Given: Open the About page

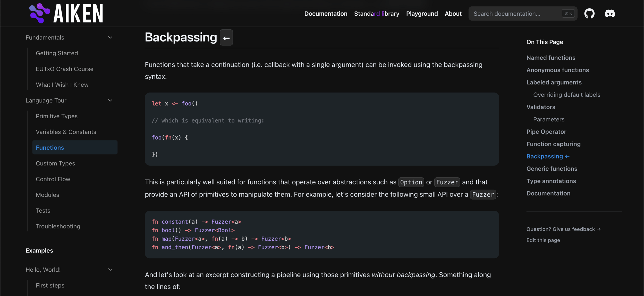Looking at the screenshot, I should pos(453,14).
